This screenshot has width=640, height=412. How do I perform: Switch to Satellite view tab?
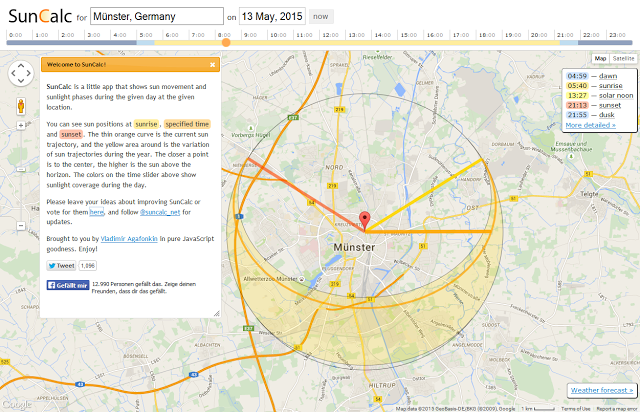623,58
